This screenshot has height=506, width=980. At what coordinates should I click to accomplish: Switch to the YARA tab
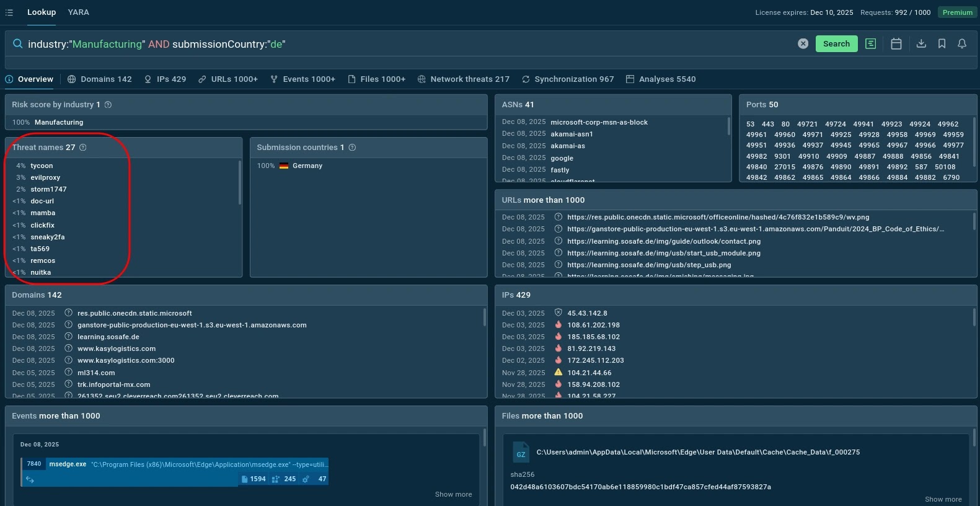[78, 12]
